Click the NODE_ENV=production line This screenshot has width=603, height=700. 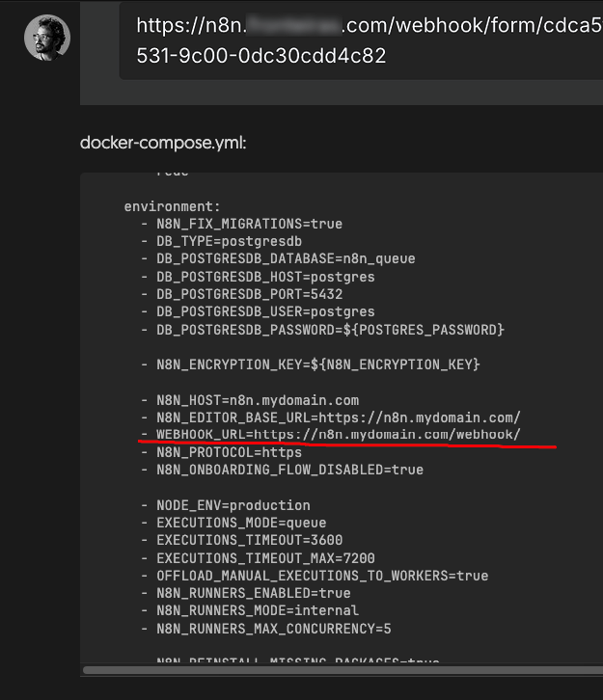(x=233, y=505)
